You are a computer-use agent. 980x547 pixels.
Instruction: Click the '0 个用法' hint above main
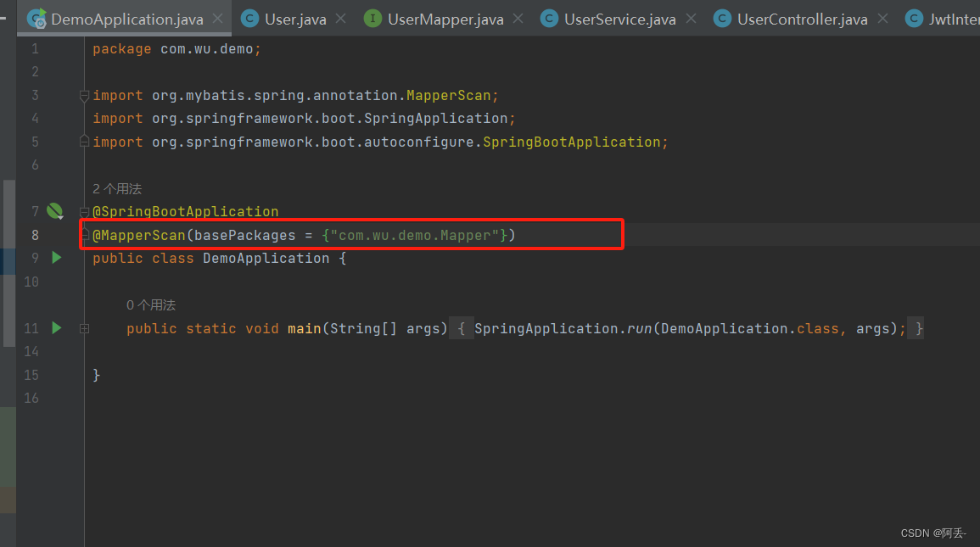[151, 304]
